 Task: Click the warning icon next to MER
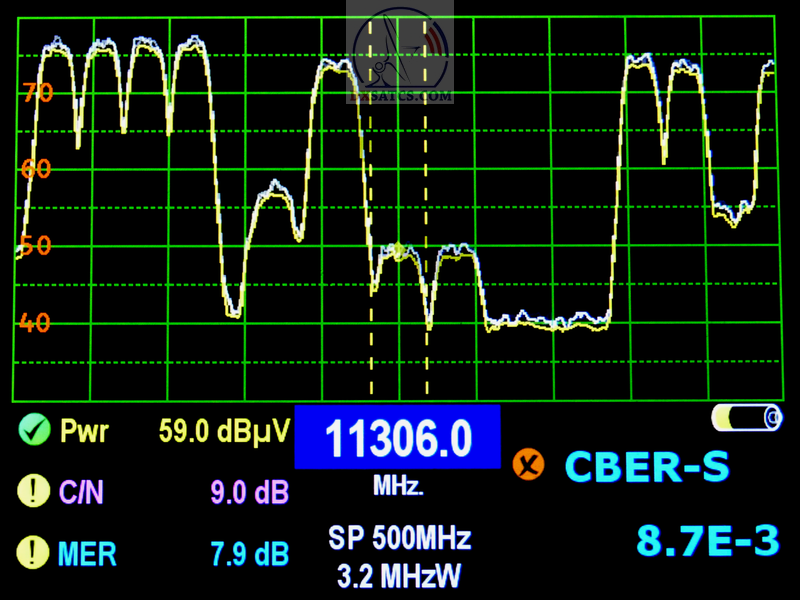[34, 551]
